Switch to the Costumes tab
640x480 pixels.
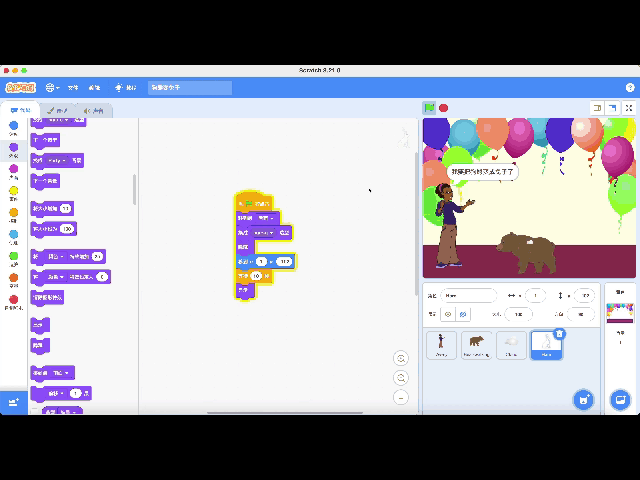click(x=58, y=110)
